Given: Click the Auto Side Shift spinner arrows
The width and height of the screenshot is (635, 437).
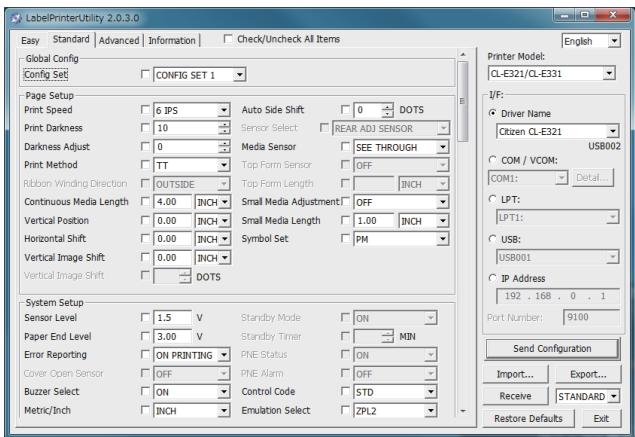Looking at the screenshot, I should click(x=388, y=110).
